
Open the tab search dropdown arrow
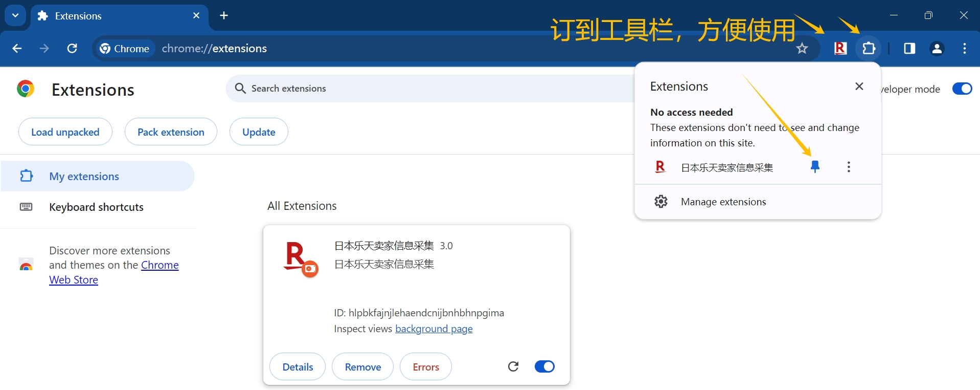tap(15, 15)
